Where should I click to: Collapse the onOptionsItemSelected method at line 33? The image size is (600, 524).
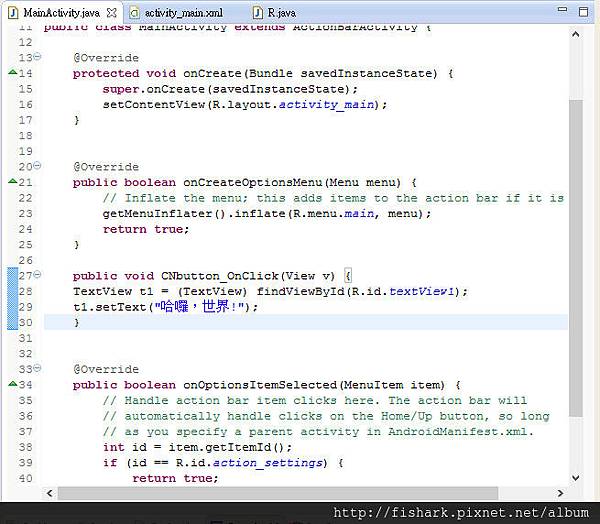click(37, 368)
